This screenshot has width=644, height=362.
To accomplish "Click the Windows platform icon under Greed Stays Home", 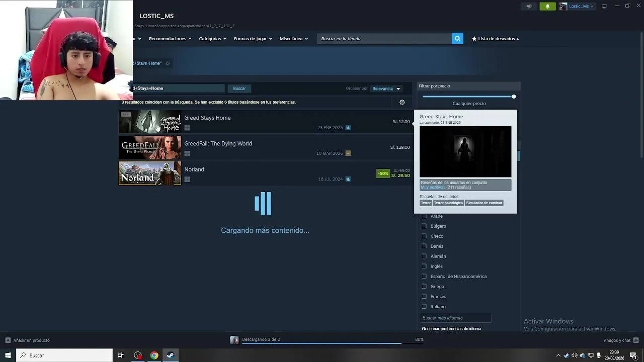I will [x=187, y=128].
